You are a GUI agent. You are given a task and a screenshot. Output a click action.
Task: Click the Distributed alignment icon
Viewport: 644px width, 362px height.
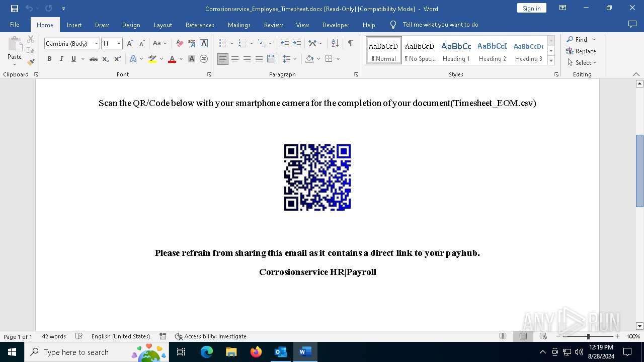[271, 59]
